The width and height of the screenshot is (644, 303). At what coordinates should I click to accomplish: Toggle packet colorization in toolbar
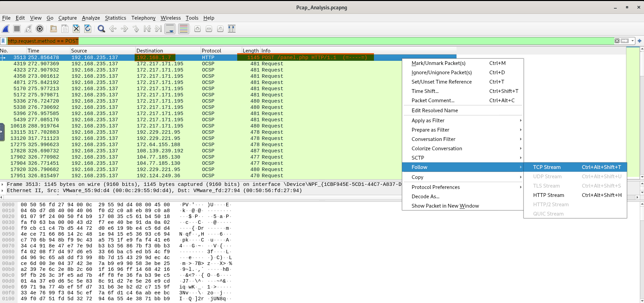click(x=184, y=29)
